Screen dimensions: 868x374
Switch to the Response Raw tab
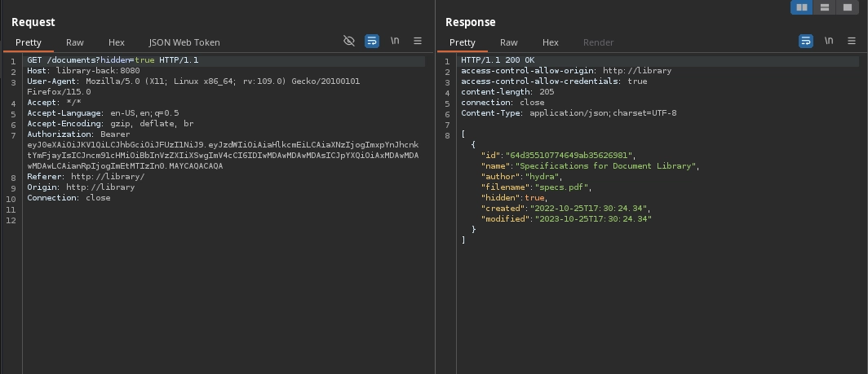(508, 42)
